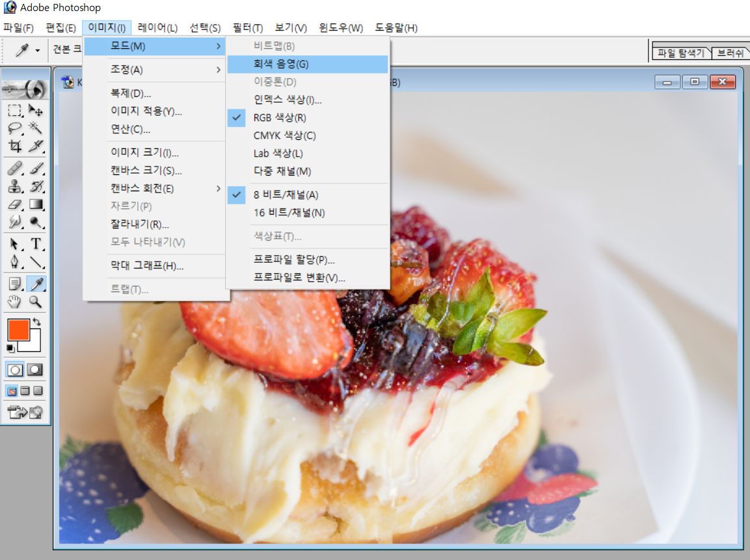The height and width of the screenshot is (560, 750).
Task: Choose Full Screen mode button
Action: coord(38,391)
